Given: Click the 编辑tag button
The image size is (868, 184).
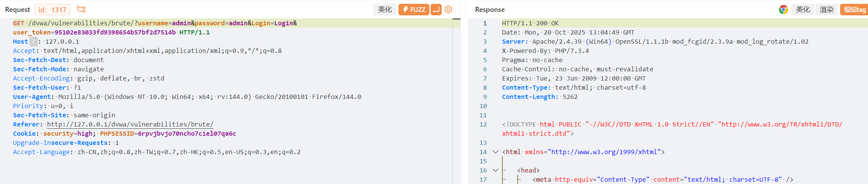Looking at the screenshot, I should (x=854, y=10).
